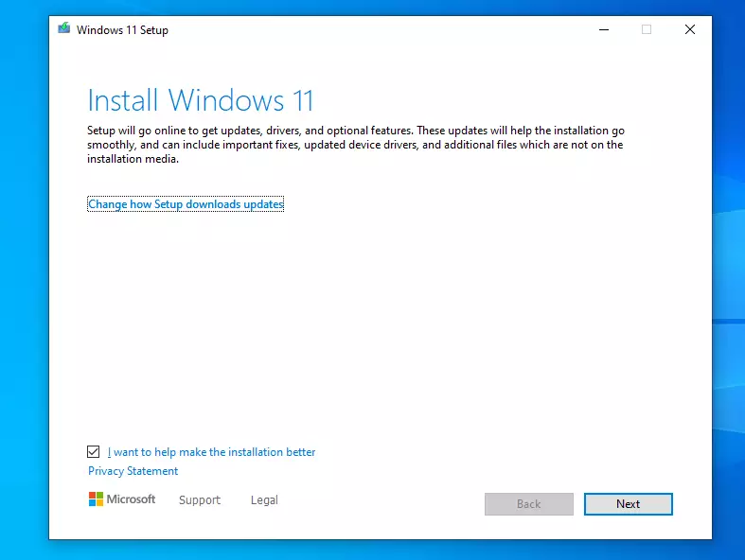Image resolution: width=745 pixels, height=560 pixels.
Task: Click the 'Setup will go online' paragraph
Action: [x=355, y=145]
